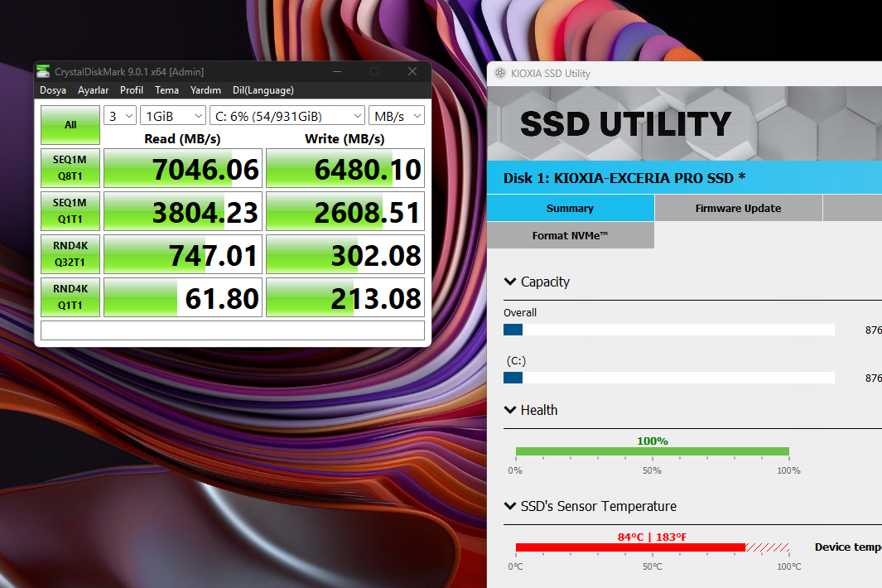Screen dimensions: 882x588
Task: Click the 213.08 write result
Action: 345,297
